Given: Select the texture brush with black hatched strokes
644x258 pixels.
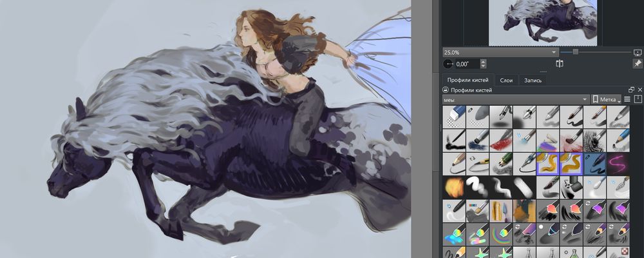Looking at the screenshot, I should tap(594, 141).
